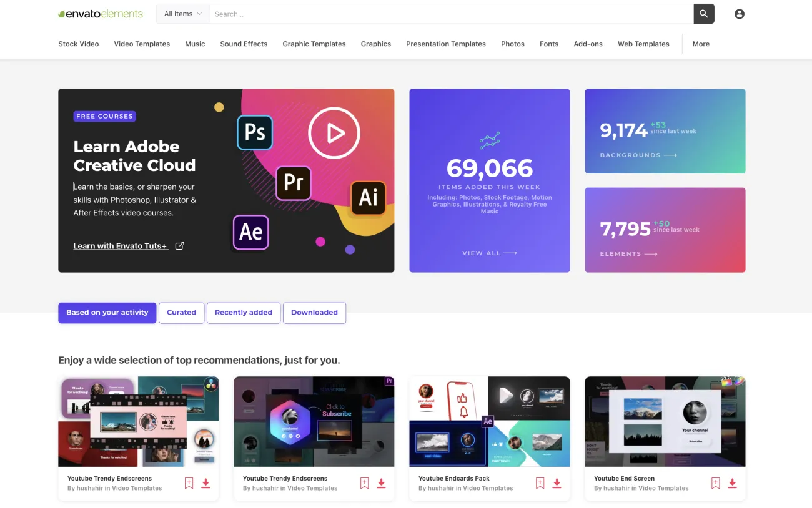Open second Youtube Trendy Endscreens thumbnail

pyautogui.click(x=314, y=421)
